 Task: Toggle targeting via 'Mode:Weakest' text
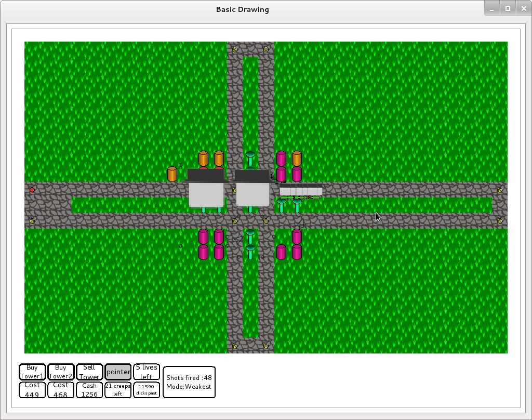coord(189,387)
